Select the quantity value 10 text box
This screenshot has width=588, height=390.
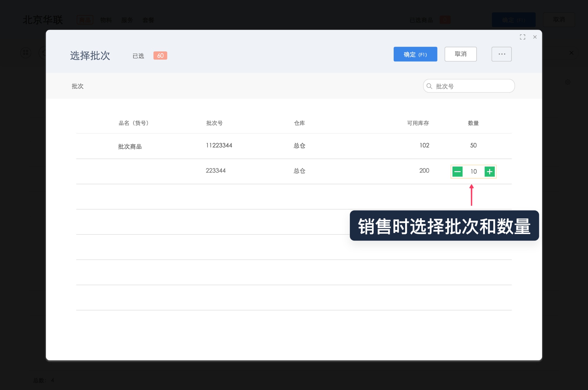tap(473, 172)
